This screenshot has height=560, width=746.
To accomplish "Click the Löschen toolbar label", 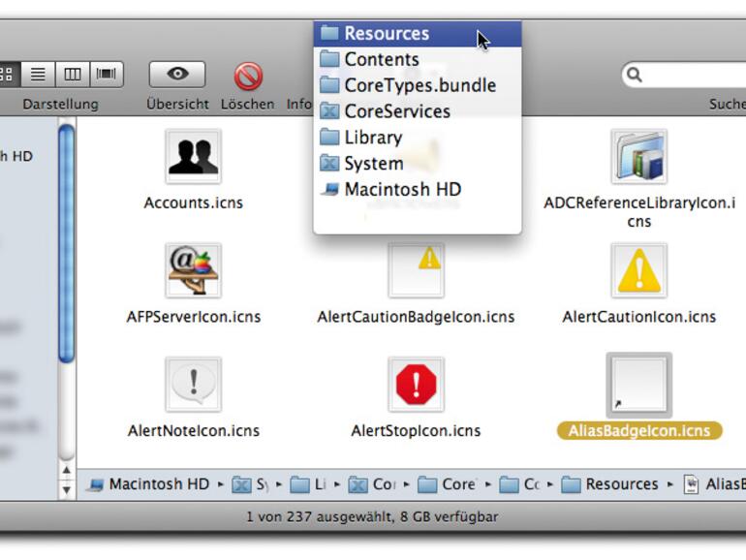I will (247, 104).
